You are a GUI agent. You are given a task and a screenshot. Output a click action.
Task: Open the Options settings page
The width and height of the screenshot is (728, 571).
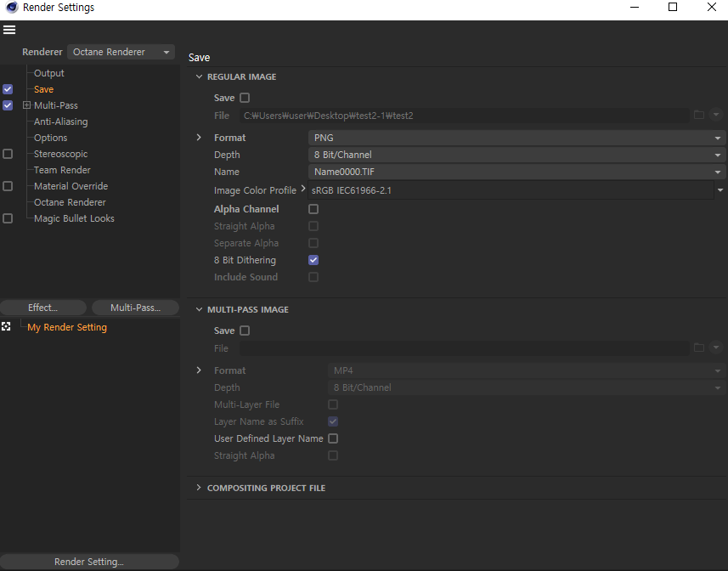coord(51,138)
